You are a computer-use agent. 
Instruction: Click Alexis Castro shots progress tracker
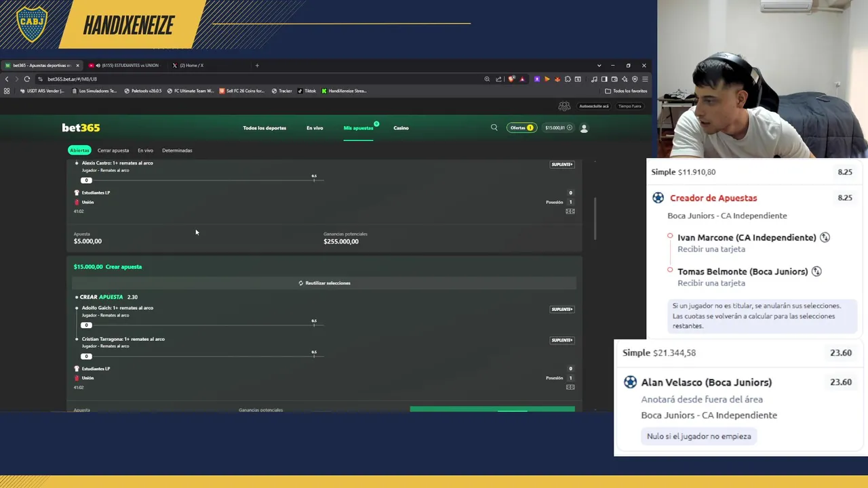pos(201,180)
